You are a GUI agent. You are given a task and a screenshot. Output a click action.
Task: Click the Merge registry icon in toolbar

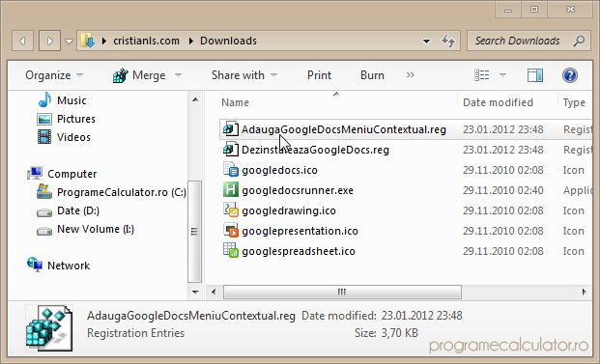120,75
